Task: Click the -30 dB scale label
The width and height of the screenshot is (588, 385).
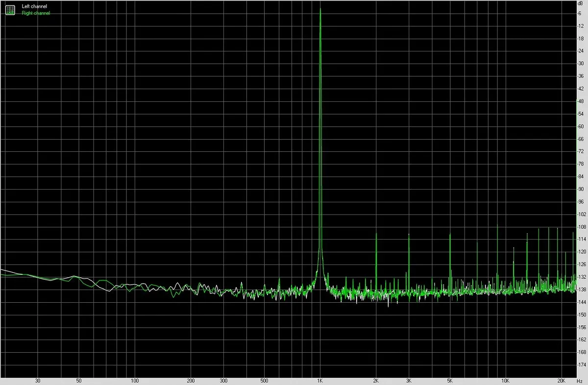Action: 581,64
